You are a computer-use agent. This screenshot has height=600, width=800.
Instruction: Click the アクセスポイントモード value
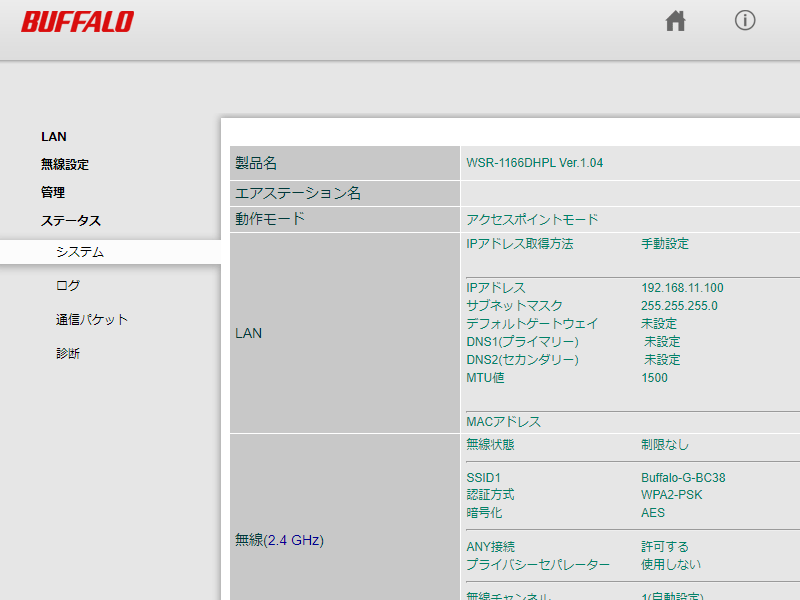(x=532, y=220)
